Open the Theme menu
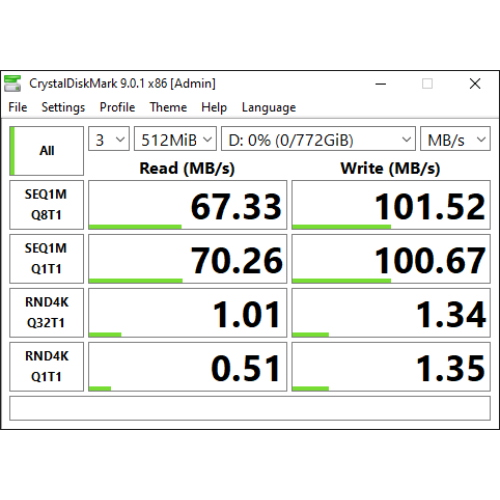This screenshot has height=500, width=500. pyautogui.click(x=168, y=107)
